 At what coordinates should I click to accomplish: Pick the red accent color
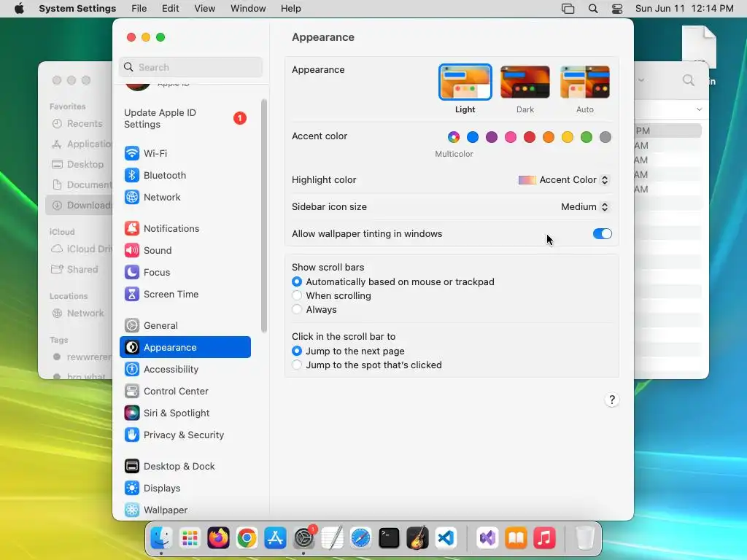click(x=530, y=137)
